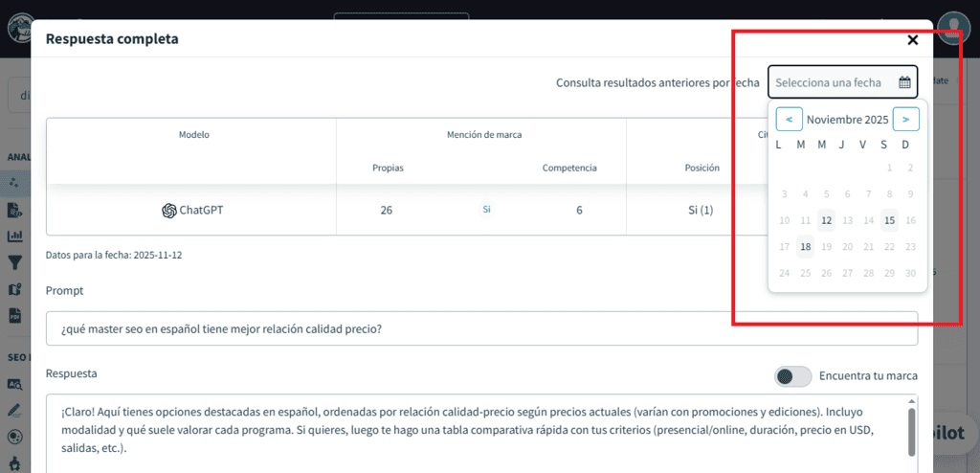
Task: Click the ChatGPT model name
Action: tap(201, 211)
